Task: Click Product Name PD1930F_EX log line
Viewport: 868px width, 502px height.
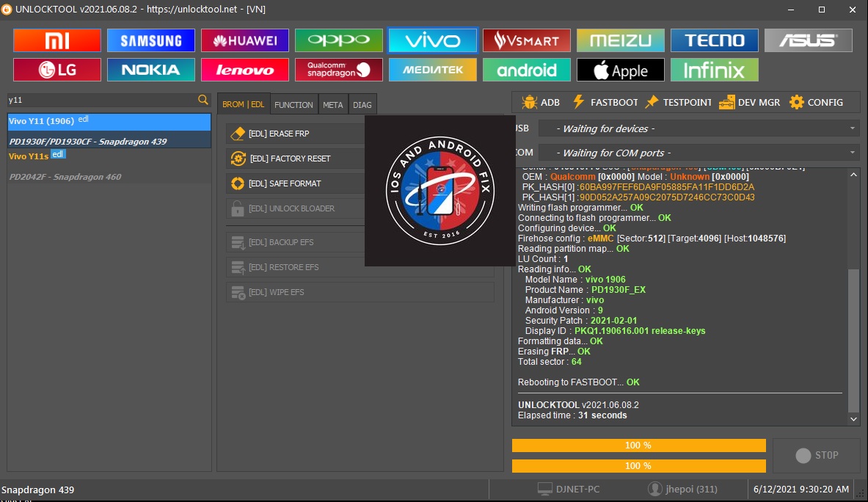Action: [585, 290]
